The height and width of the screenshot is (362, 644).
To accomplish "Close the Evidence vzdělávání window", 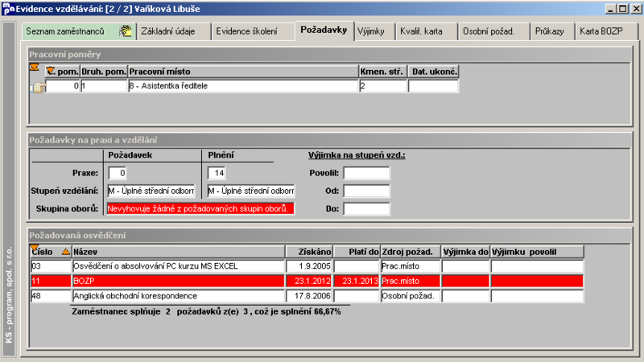I will click(636, 9).
